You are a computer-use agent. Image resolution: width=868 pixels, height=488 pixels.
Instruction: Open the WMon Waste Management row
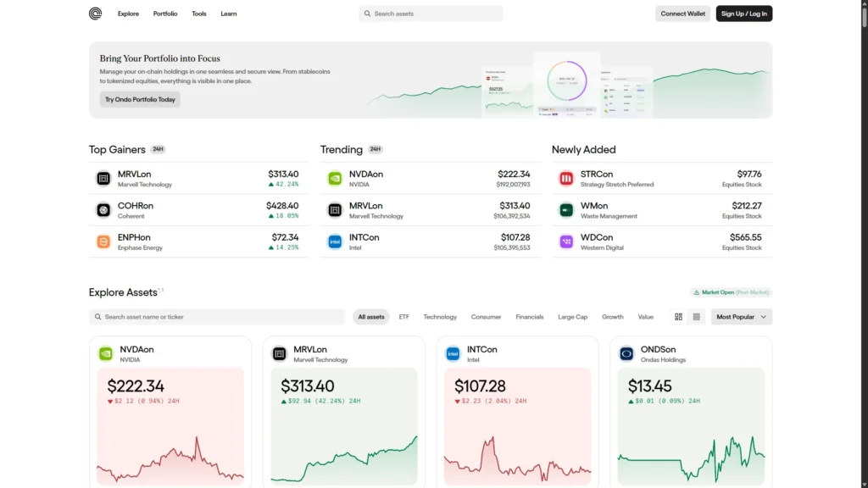coord(661,210)
